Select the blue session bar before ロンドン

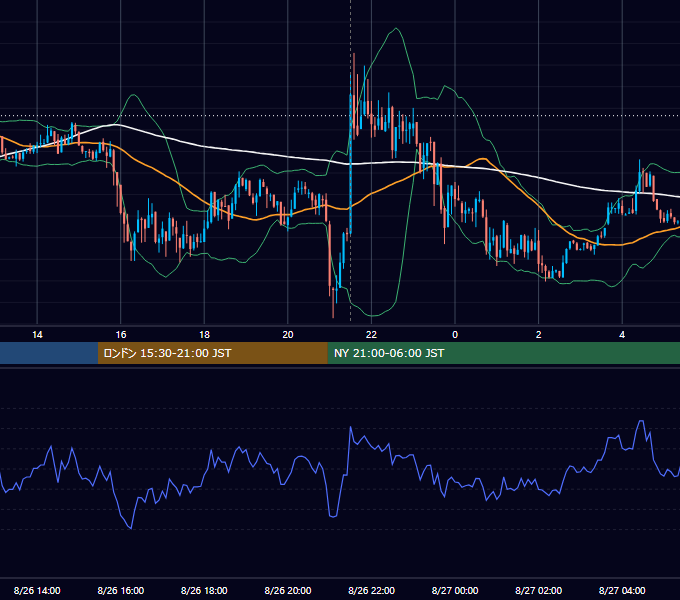point(49,353)
